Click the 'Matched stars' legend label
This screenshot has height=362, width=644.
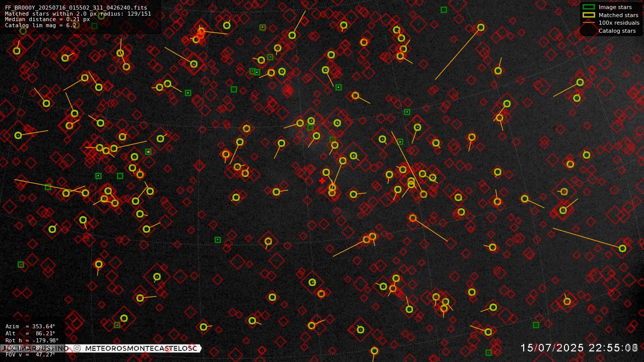618,15
